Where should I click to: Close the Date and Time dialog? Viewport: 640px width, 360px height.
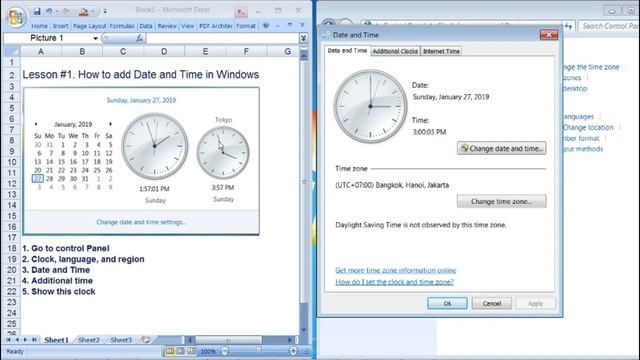[x=549, y=35]
